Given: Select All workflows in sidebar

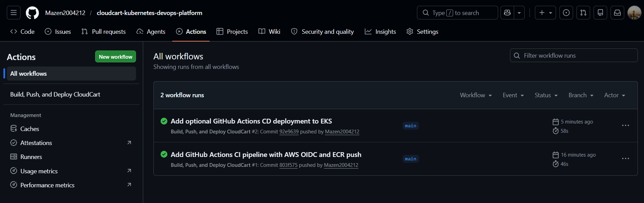Looking at the screenshot, I should pyautogui.click(x=71, y=74).
